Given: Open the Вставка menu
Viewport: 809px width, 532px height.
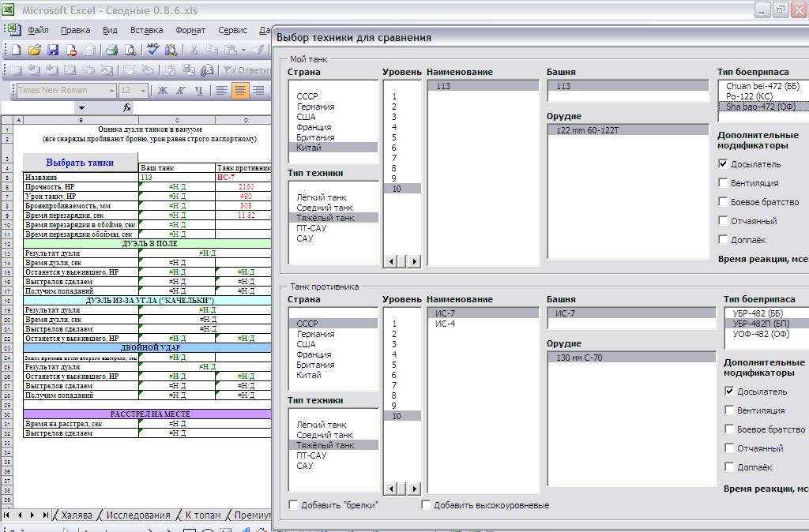Looking at the screenshot, I should tap(146, 30).
